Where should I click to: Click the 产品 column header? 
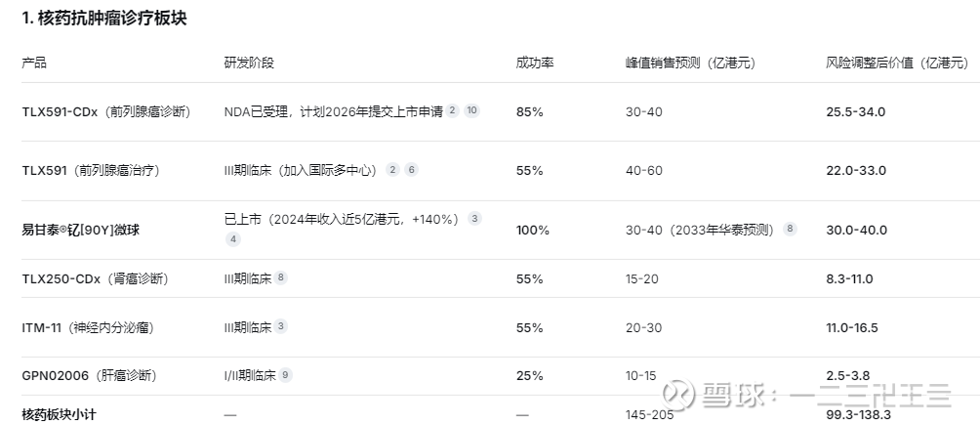[x=34, y=63]
